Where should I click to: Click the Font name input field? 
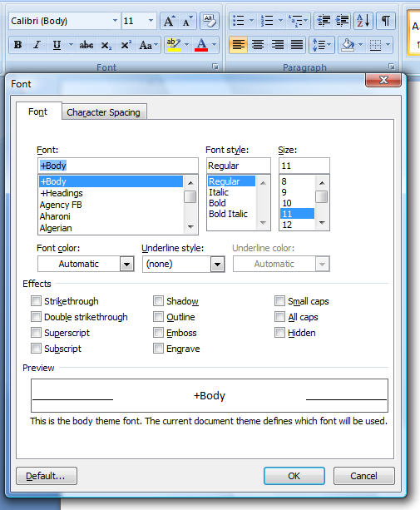point(117,166)
